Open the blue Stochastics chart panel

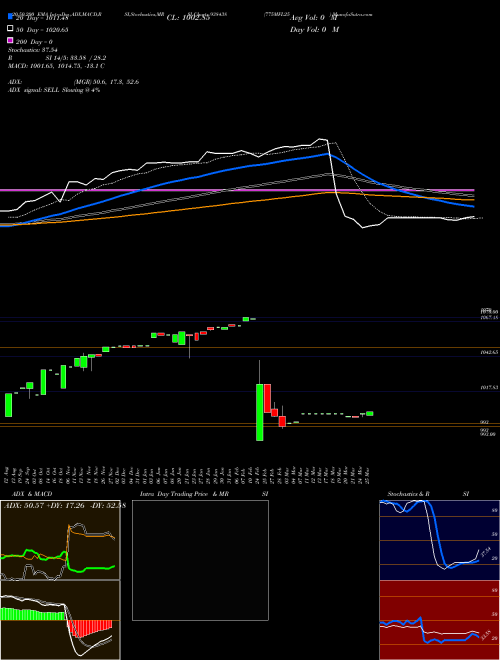[x=439, y=540]
